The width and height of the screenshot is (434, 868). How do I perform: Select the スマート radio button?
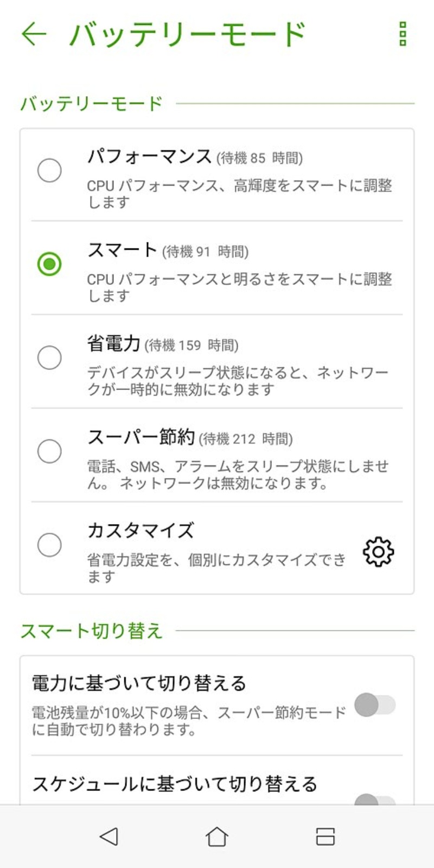tap(49, 264)
